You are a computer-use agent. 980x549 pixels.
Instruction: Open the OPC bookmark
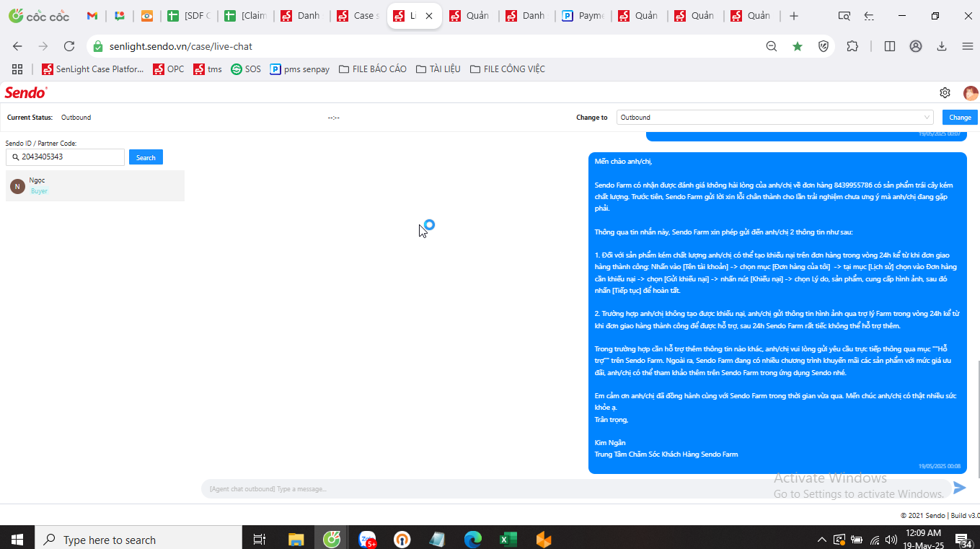(169, 69)
